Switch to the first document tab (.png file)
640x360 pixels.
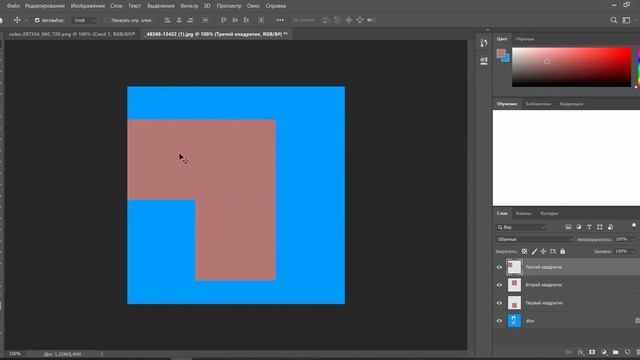72,34
